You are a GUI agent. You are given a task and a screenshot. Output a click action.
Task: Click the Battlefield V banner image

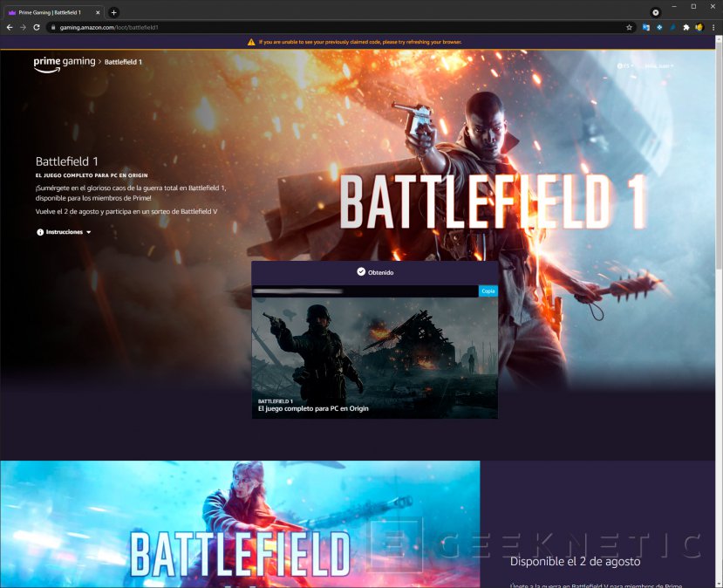click(240, 524)
